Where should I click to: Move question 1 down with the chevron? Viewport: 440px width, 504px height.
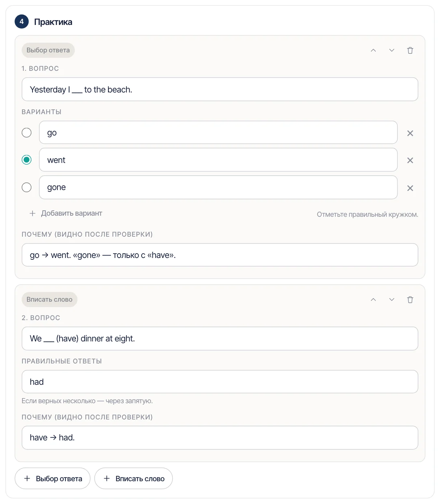pyautogui.click(x=392, y=50)
